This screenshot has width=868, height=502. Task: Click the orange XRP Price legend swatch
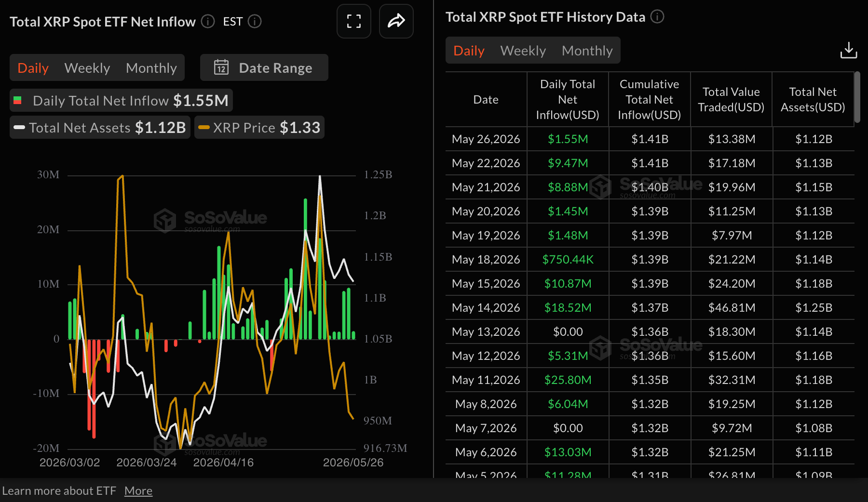point(204,127)
